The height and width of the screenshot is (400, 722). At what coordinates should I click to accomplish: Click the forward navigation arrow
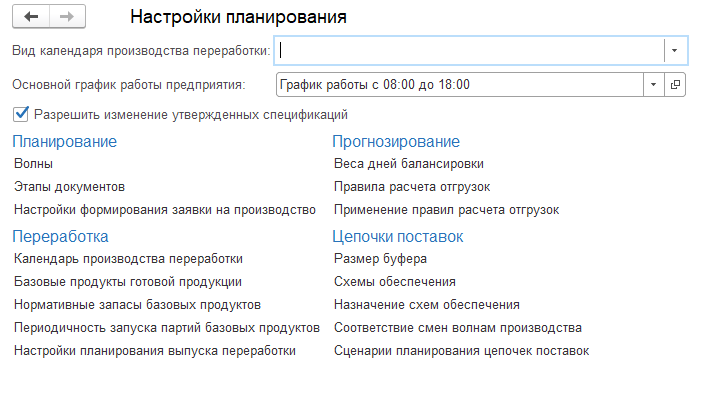[67, 17]
